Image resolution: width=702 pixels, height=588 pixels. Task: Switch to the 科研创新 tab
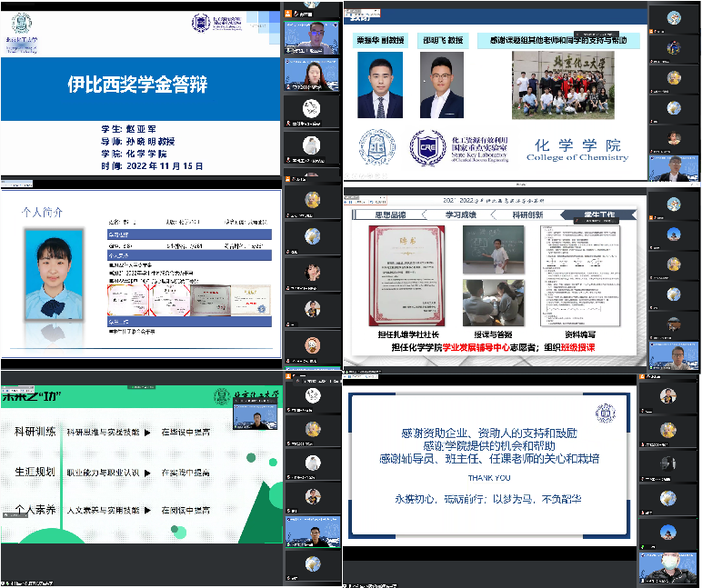coord(526,214)
